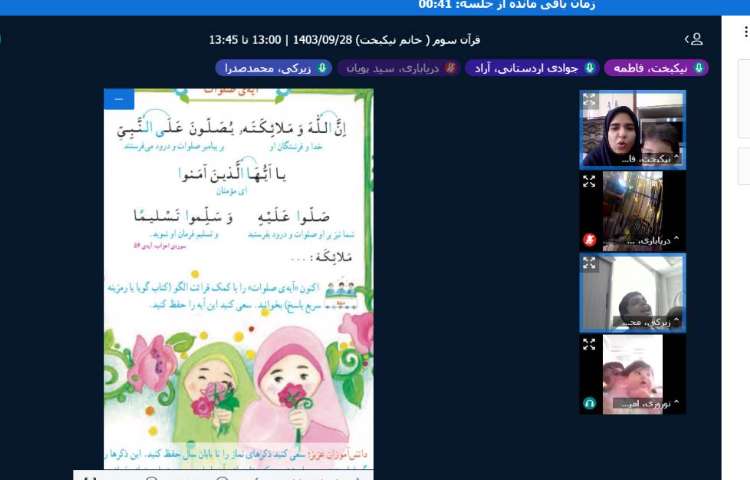Toggle the users list panel icon

tap(694, 39)
